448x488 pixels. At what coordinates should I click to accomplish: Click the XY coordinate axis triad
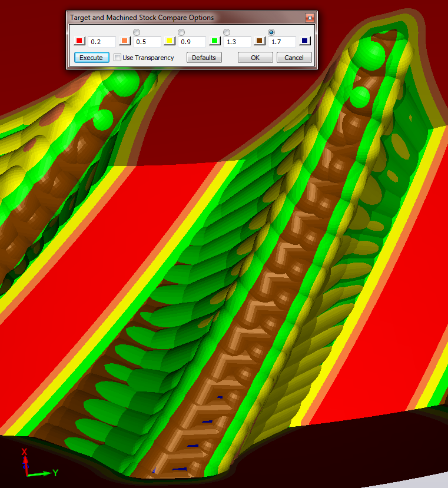39,464
